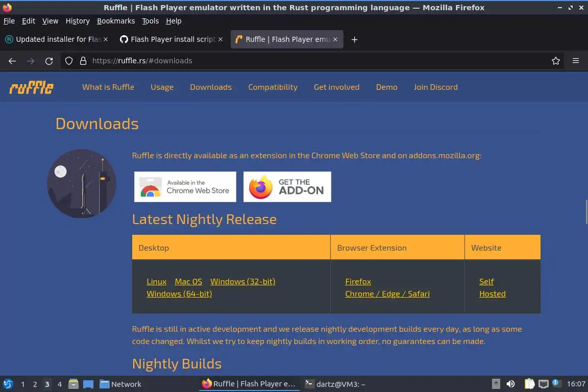Click the site security padlock icon

point(83,61)
